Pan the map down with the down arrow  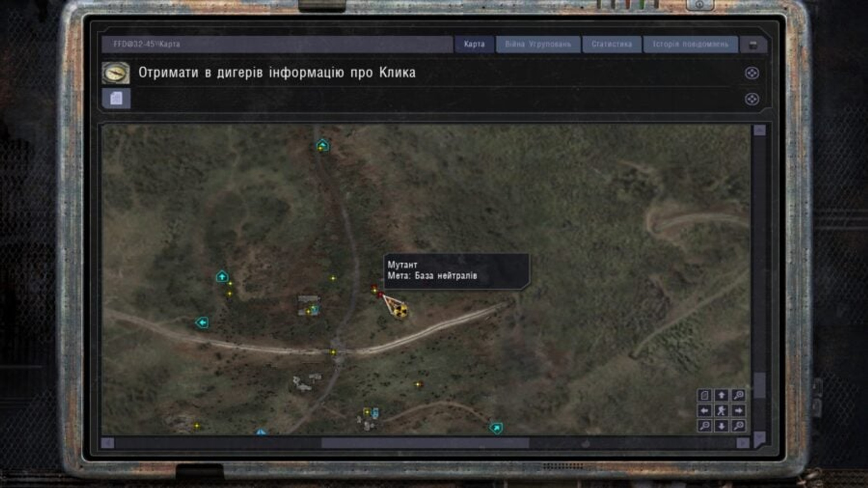722,426
